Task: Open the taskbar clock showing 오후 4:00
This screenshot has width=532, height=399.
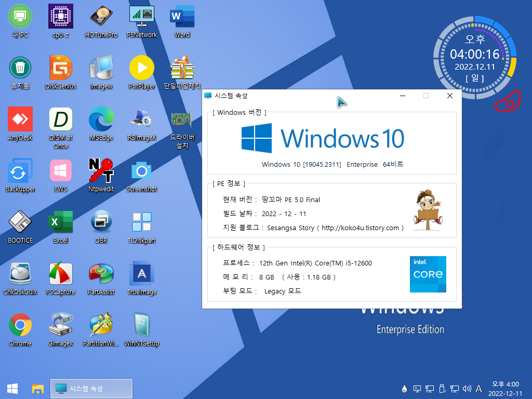Action: (505, 389)
